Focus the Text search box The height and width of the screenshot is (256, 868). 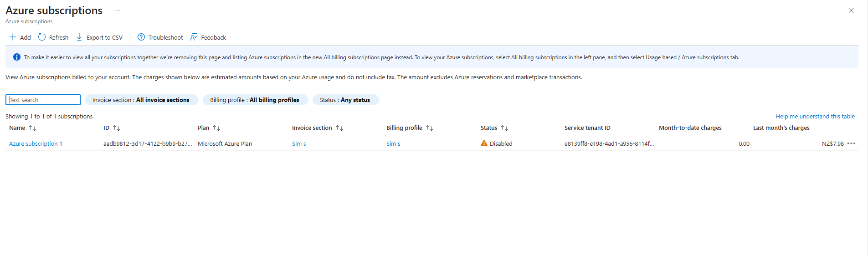pyautogui.click(x=43, y=100)
